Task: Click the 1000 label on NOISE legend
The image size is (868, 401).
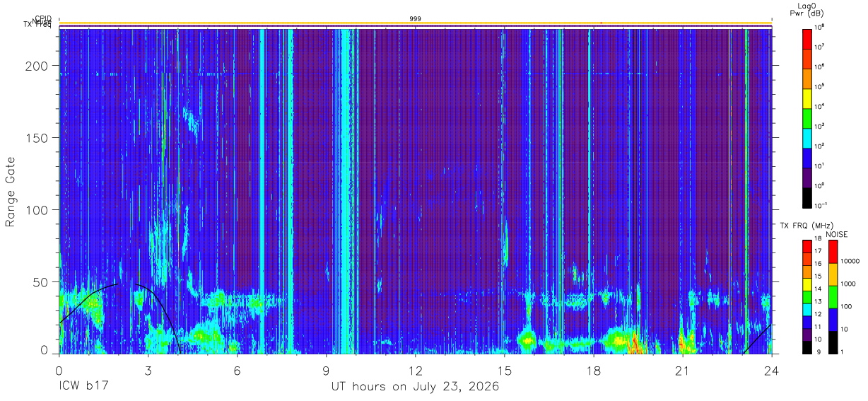Action: pyautogui.click(x=849, y=284)
